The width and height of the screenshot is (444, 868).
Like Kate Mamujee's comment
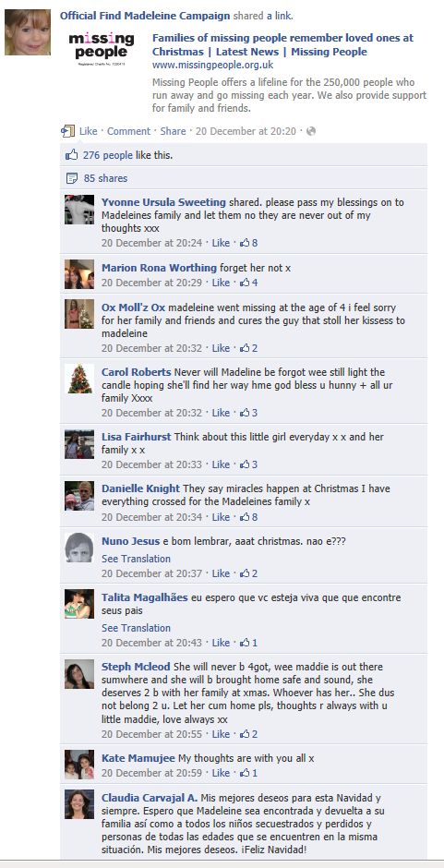click(x=221, y=773)
